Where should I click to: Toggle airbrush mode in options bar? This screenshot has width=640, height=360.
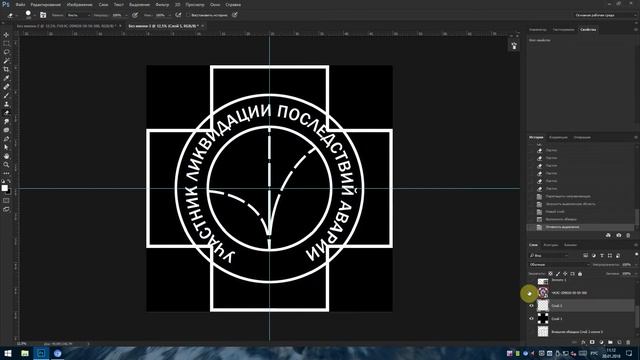[178, 15]
